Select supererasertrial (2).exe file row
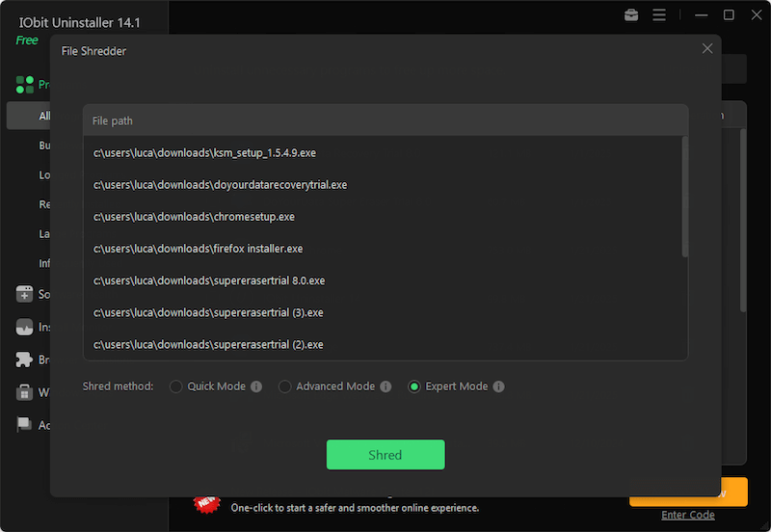Screen dimensions: 771x532 tap(383, 345)
